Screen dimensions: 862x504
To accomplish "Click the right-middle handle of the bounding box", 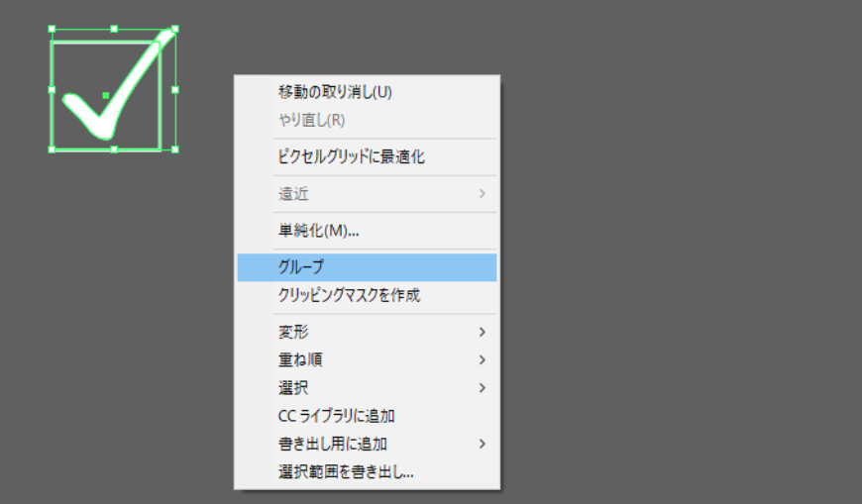I will (175, 89).
